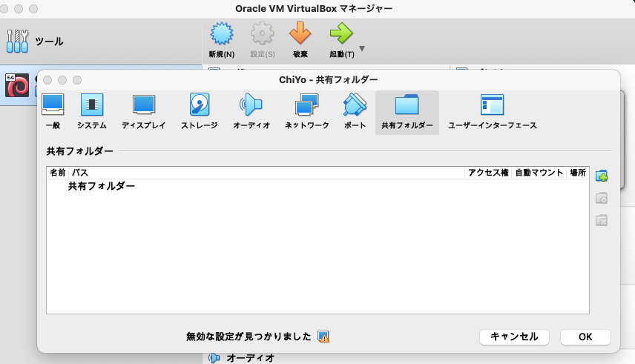The image size is (635, 364).
Task: Click the 場所 column header
Action: [x=577, y=173]
